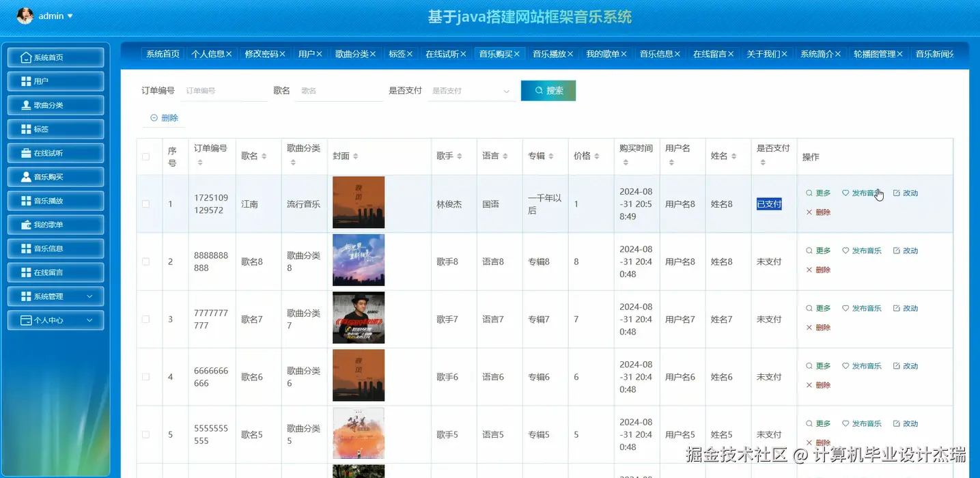The image size is (980, 478).
Task: Sort by 用户名 column arrows
Action: [671, 163]
